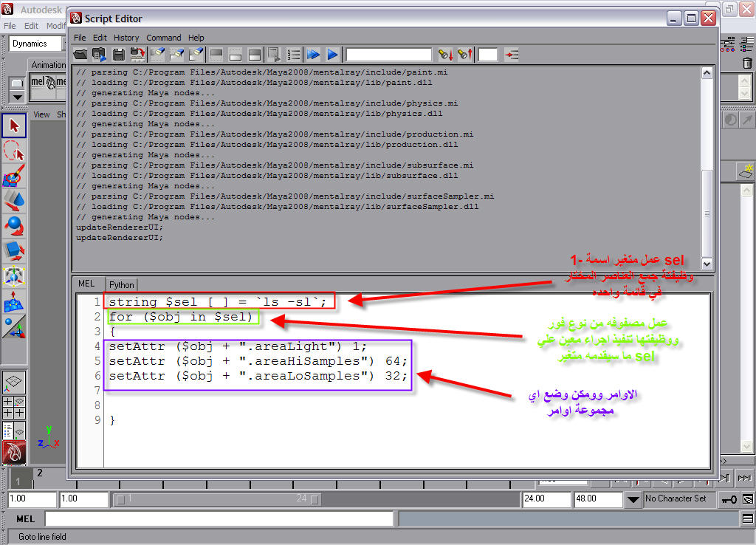This screenshot has width=756, height=545.
Task: Select the Rotate tool sphere icon
Action: [14, 225]
